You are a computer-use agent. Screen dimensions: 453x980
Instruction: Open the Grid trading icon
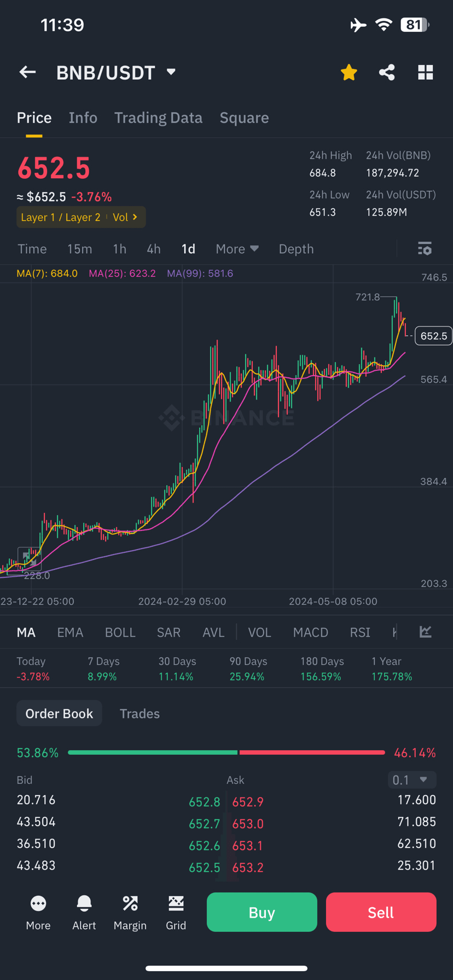point(176,912)
